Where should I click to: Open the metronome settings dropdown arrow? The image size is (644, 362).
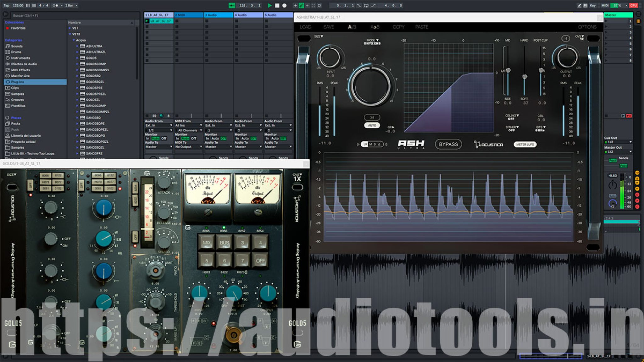point(62,5)
